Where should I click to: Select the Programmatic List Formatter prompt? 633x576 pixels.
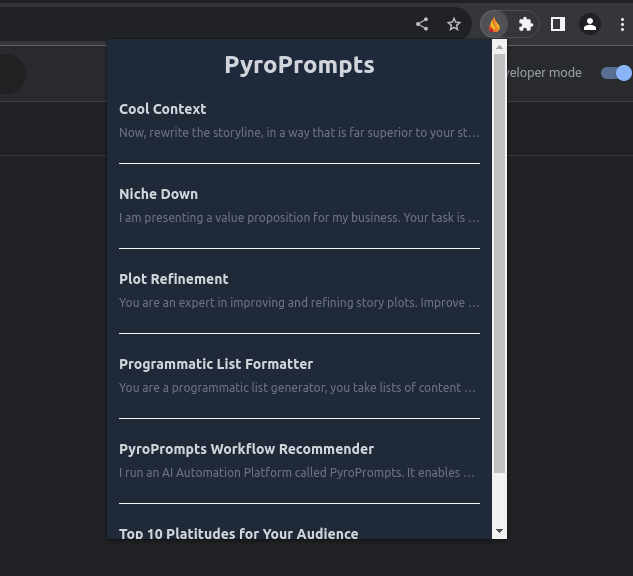[216, 364]
